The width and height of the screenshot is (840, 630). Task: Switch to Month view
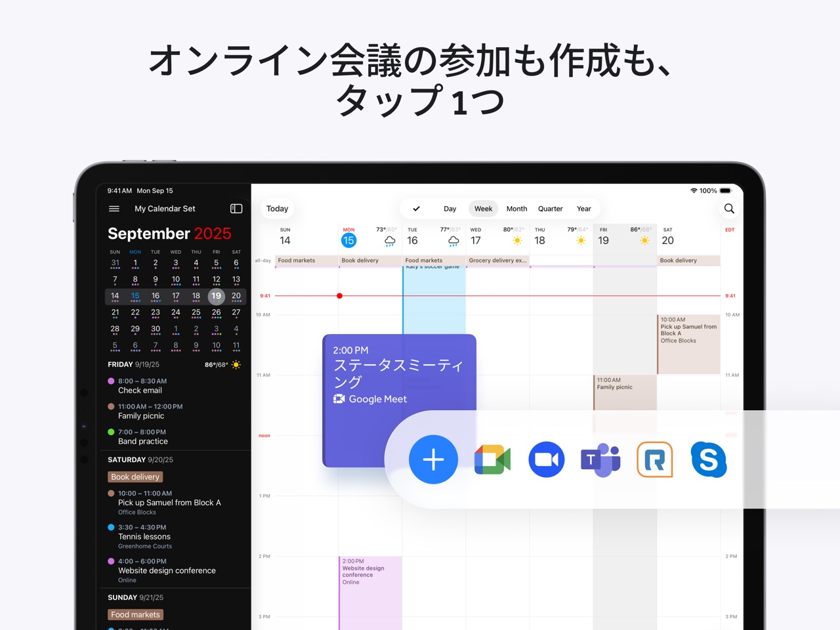[516, 209]
